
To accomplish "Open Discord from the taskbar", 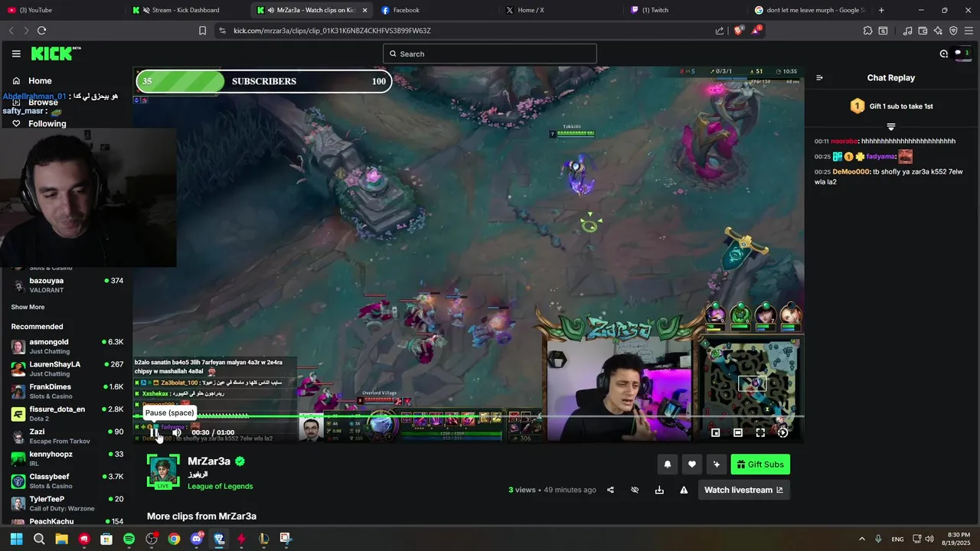I will click(x=197, y=539).
